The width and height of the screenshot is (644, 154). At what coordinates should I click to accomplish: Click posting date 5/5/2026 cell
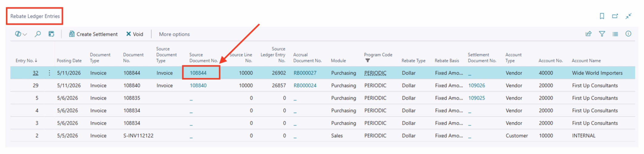pyautogui.click(x=67, y=136)
